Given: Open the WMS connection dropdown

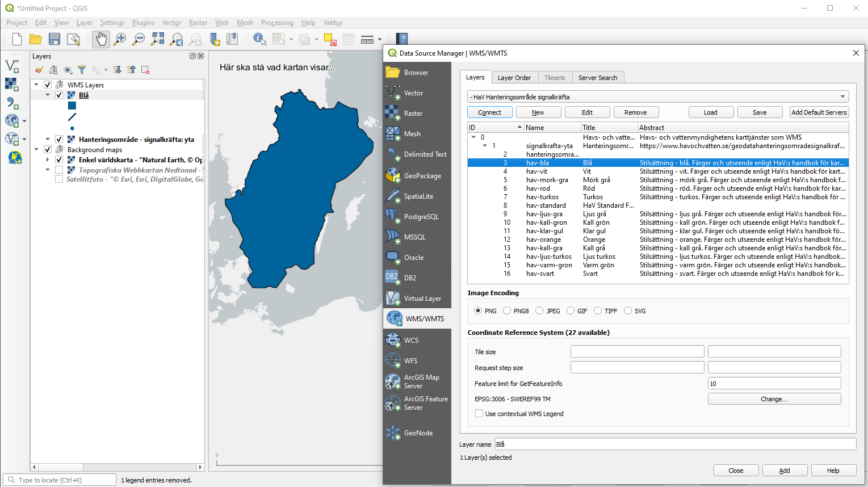Looking at the screenshot, I should pos(842,96).
